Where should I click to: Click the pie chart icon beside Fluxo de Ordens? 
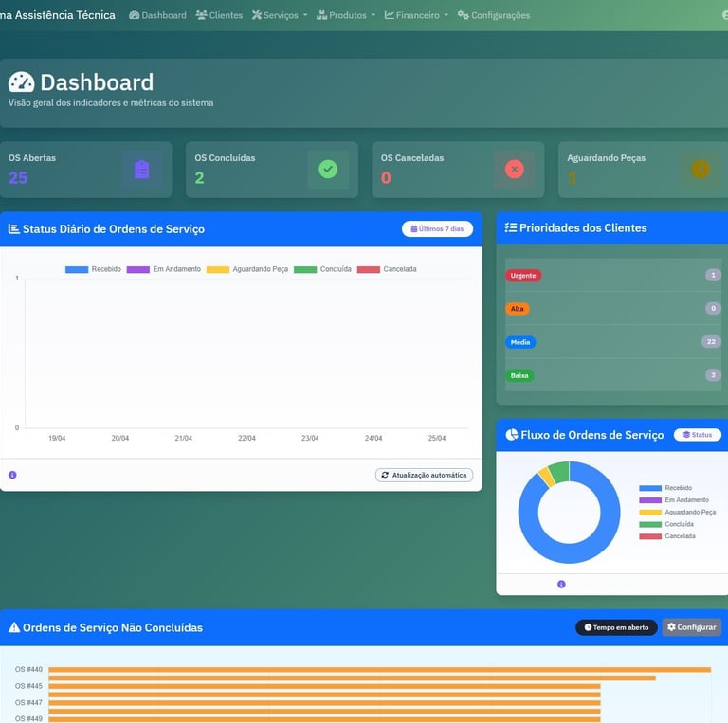pyautogui.click(x=511, y=434)
